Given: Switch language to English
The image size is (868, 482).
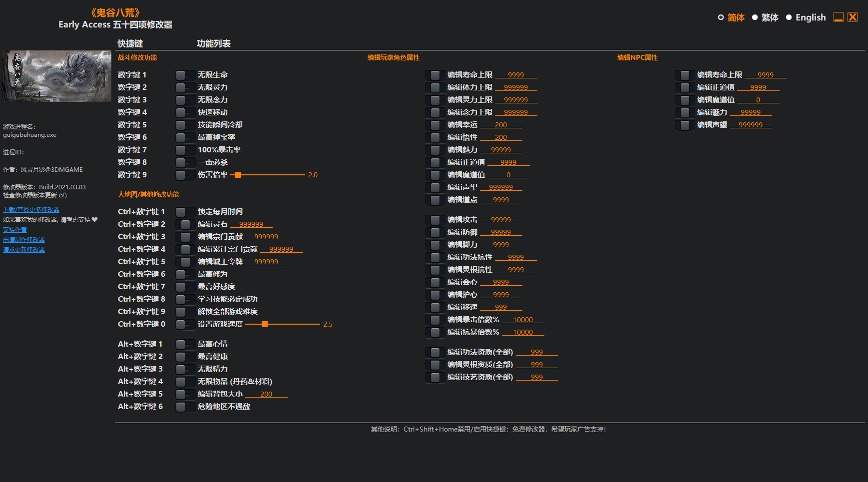Looking at the screenshot, I should pos(806,17).
